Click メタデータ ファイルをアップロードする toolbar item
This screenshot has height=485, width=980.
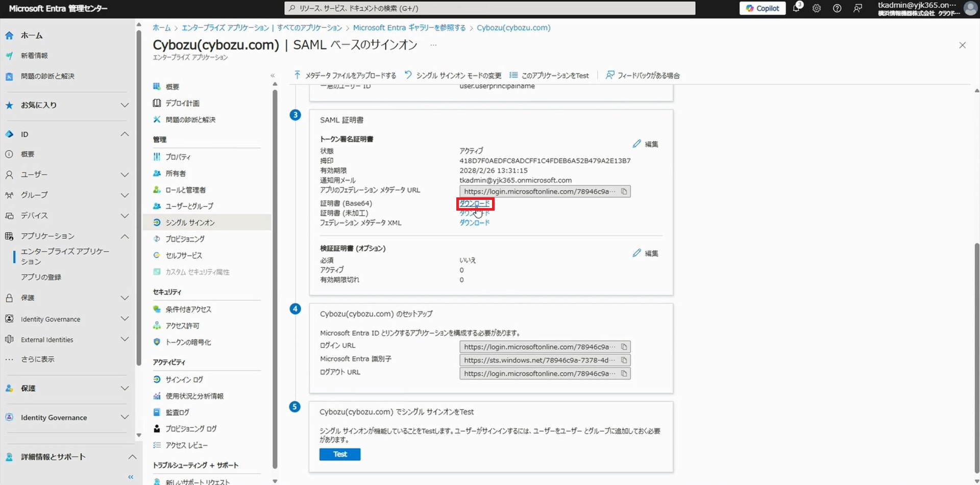345,75
